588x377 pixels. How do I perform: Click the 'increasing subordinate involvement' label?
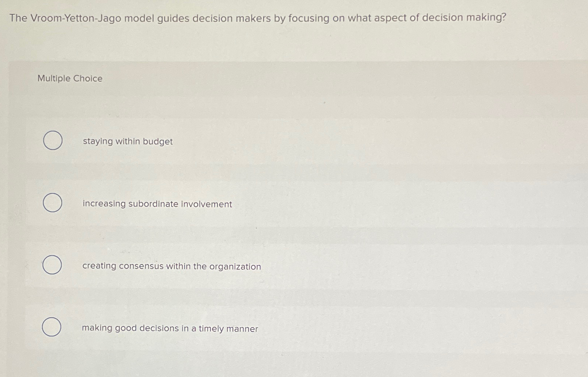pyautogui.click(x=157, y=204)
